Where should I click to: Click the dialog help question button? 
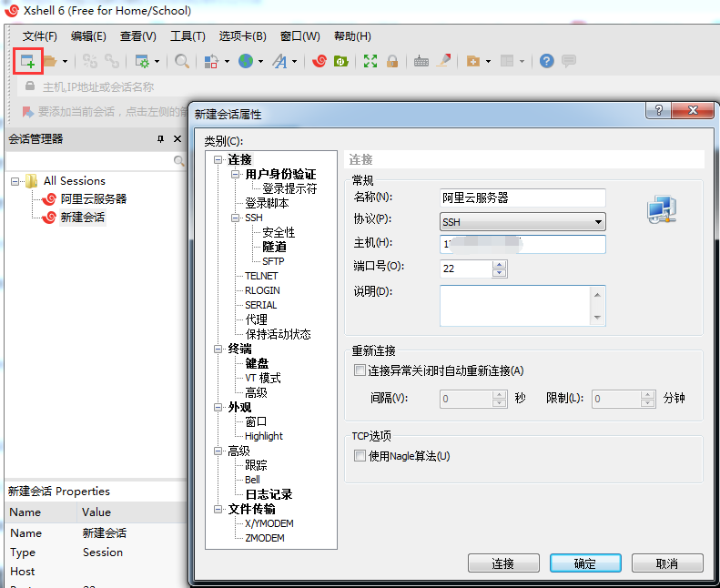point(658,110)
